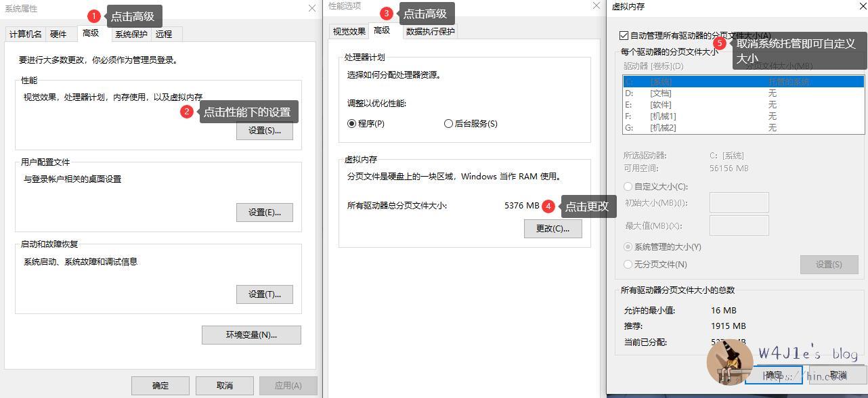Select the 无分页文件 option
This screenshot has height=398, width=868.
(x=628, y=264)
